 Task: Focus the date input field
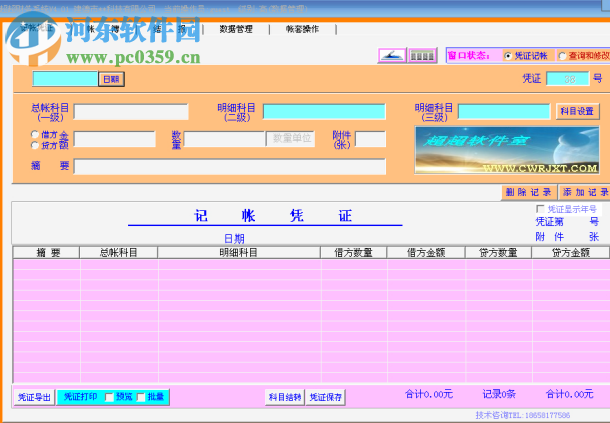[x=65, y=79]
